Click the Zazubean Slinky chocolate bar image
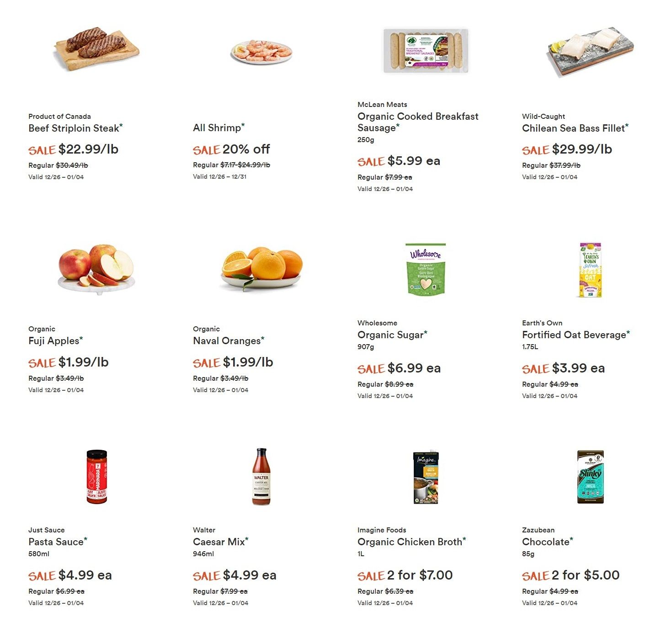Viewport: 672px width, 633px height. [590, 477]
